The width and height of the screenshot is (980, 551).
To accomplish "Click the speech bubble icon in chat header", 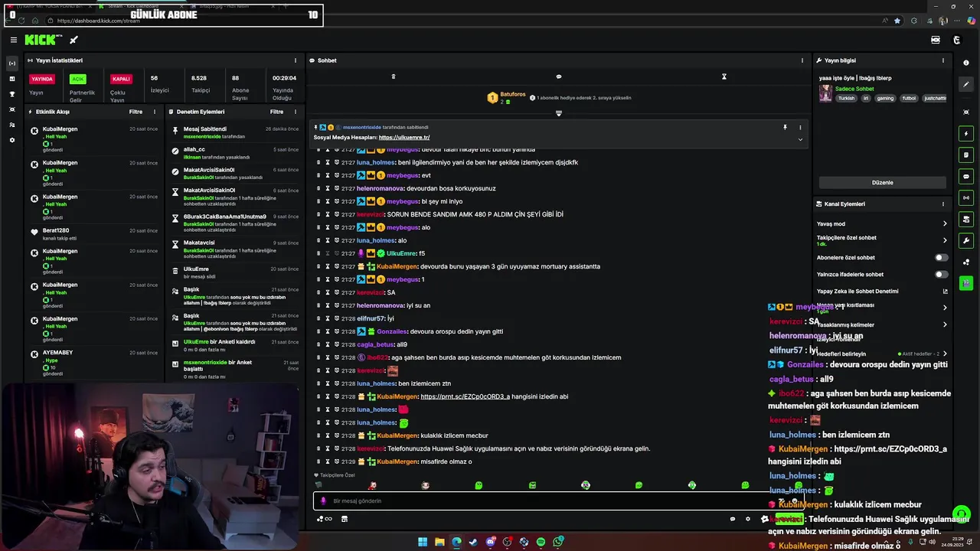I will (x=558, y=77).
